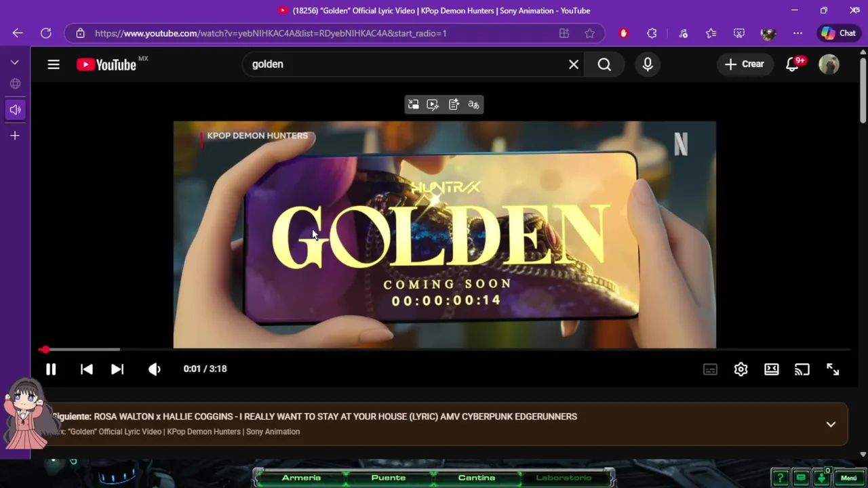
Task: Switch to theater mode
Action: click(772, 369)
